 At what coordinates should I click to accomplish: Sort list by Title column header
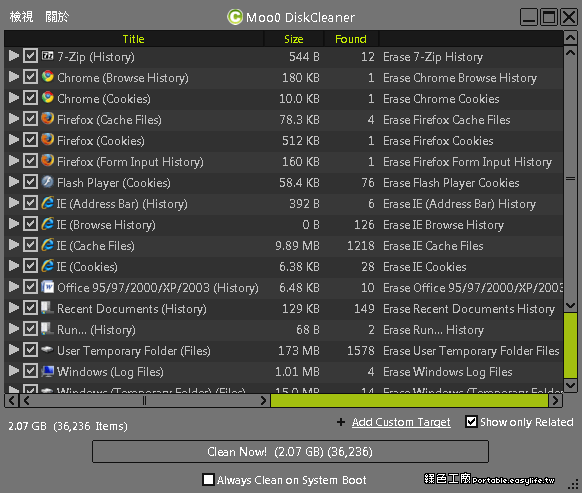[x=134, y=39]
